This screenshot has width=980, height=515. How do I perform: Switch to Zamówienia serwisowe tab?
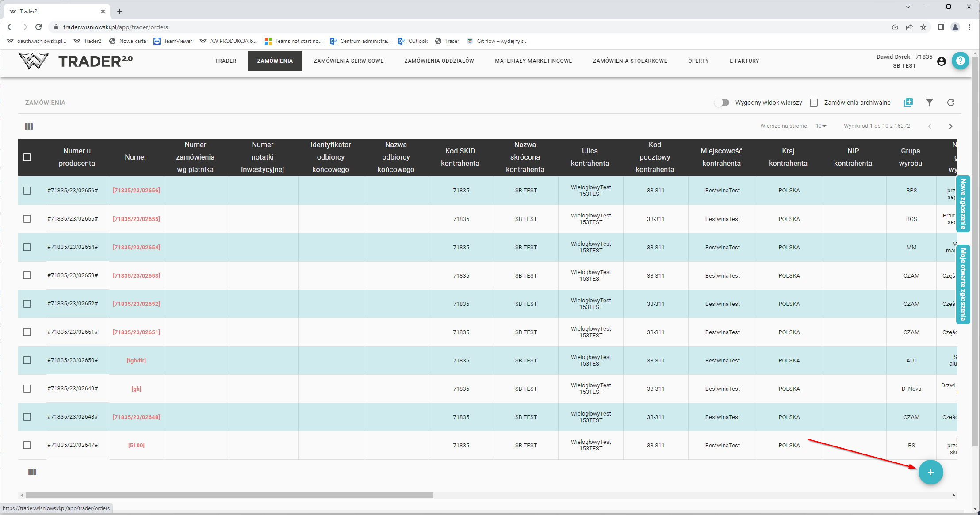tap(348, 61)
